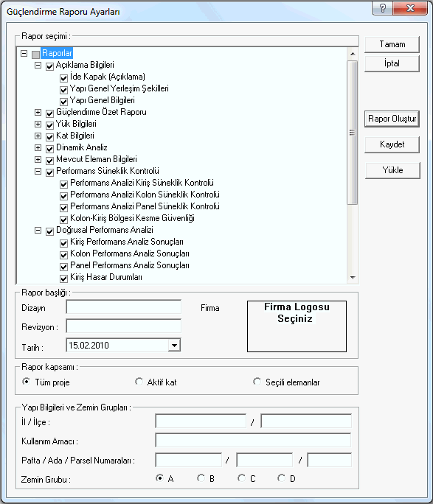
Task: Select the Raporlar root tree item
Action: coord(57,53)
